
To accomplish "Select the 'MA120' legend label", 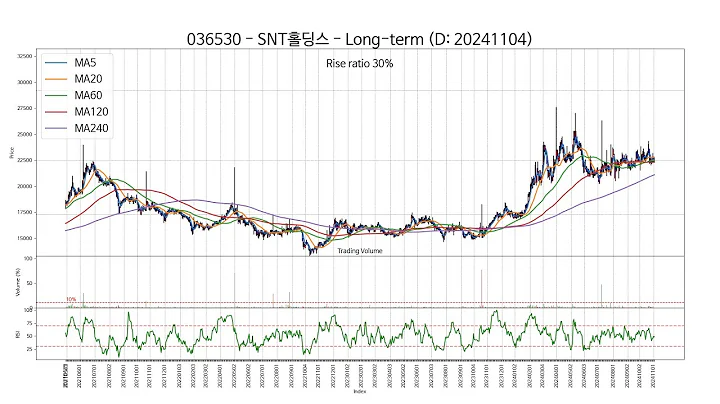I will [x=91, y=112].
